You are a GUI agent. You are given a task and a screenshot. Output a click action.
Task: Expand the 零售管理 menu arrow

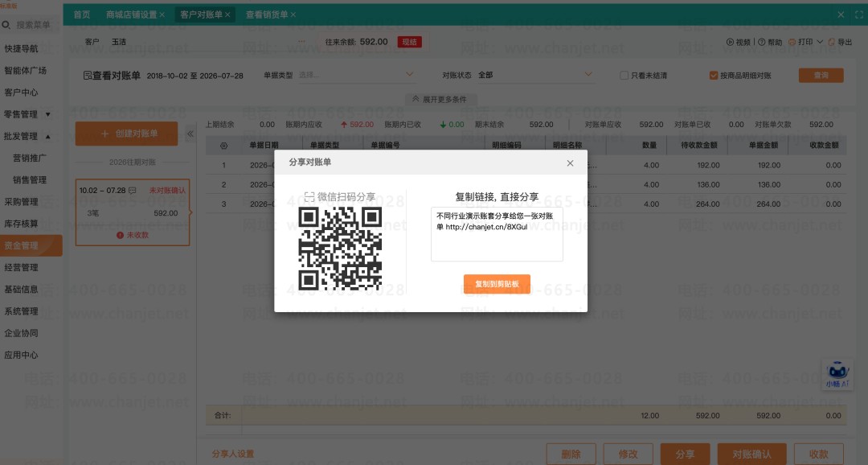click(x=48, y=114)
